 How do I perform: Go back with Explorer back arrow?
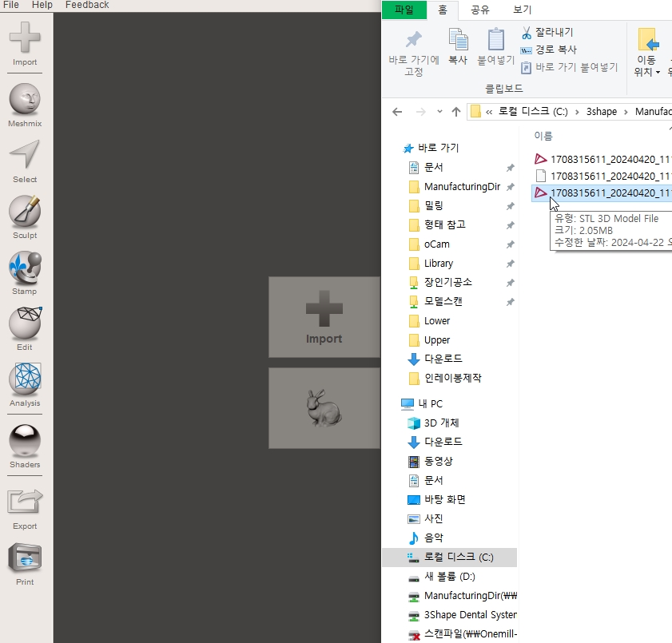[x=397, y=113]
